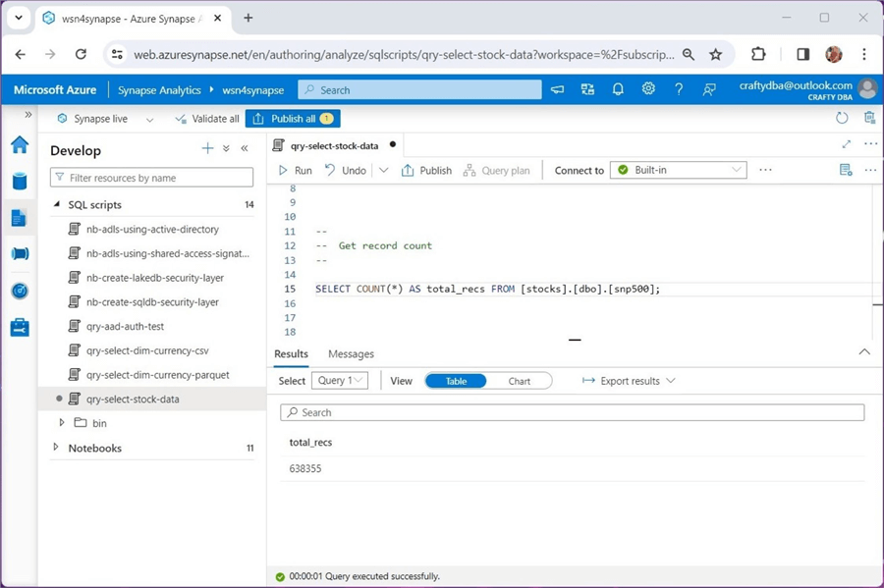Collapse the SQL scripts section
884x588 pixels.
[x=56, y=204]
